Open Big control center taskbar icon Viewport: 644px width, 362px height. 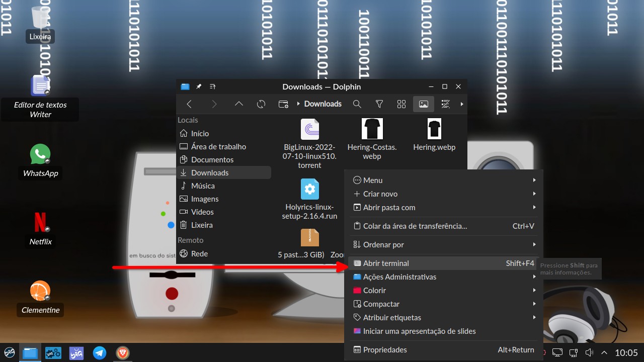click(53, 353)
